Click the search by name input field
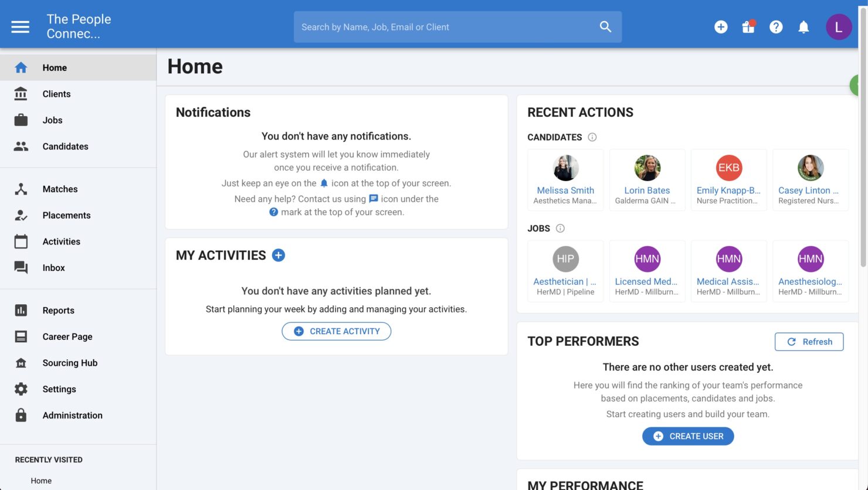Image resolution: width=868 pixels, height=490 pixels. point(446,27)
